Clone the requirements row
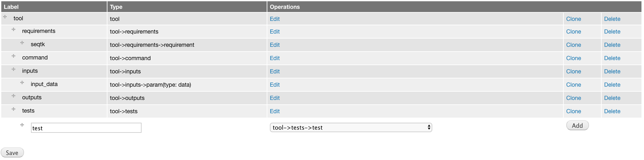This screenshot has height=160, width=644. click(574, 32)
